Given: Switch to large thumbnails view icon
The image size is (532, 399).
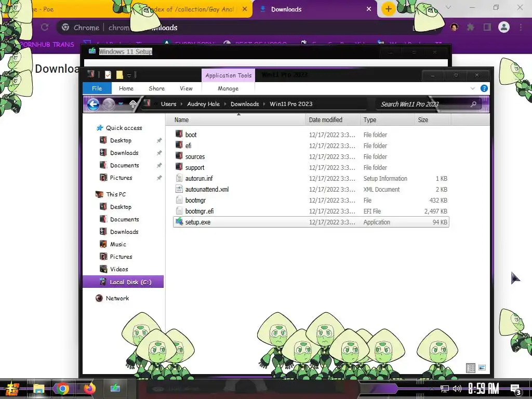Looking at the screenshot, I should [482, 368].
